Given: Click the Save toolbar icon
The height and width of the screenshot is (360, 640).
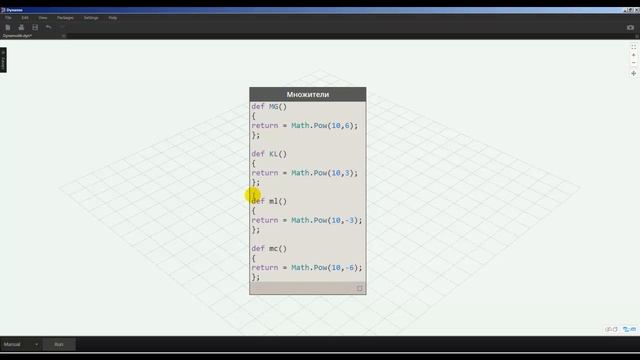Looking at the screenshot, I should [x=35, y=27].
